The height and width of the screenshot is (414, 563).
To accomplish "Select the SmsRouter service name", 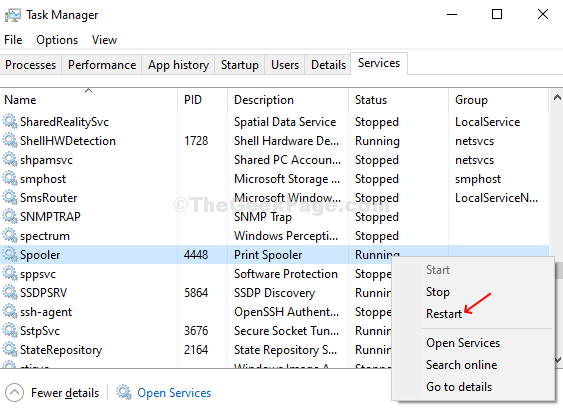I will (48, 198).
